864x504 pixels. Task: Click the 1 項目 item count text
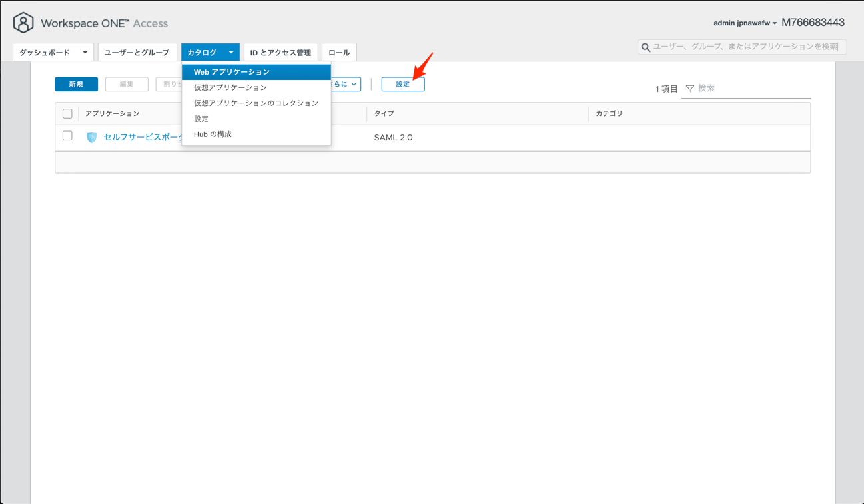click(666, 89)
